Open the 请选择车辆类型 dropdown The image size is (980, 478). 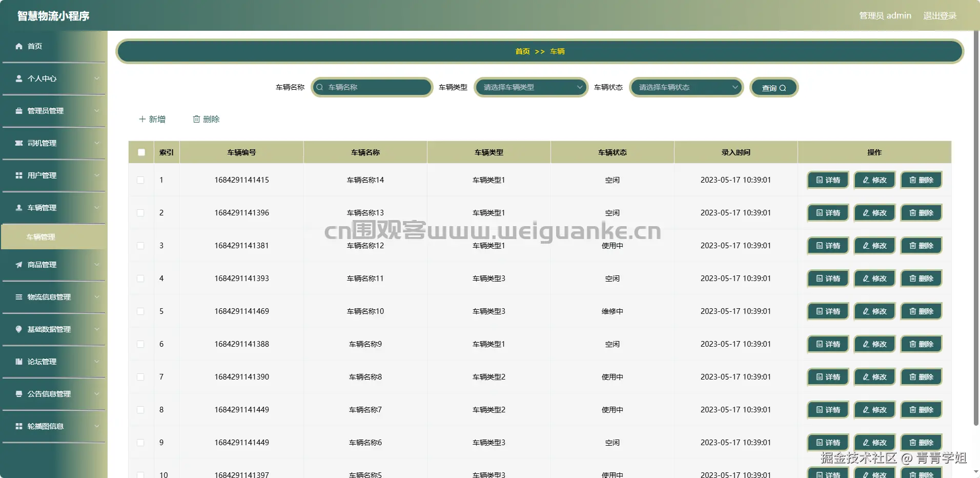tap(530, 87)
